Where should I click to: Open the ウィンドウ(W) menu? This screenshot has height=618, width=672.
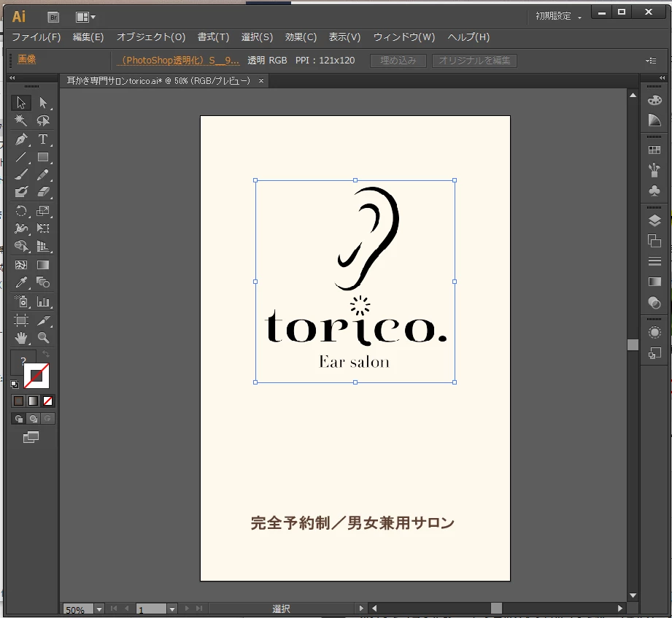pyautogui.click(x=404, y=37)
